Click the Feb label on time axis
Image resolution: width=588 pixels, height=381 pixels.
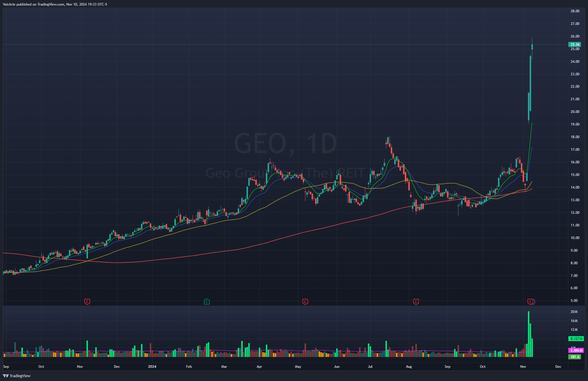(x=189, y=367)
